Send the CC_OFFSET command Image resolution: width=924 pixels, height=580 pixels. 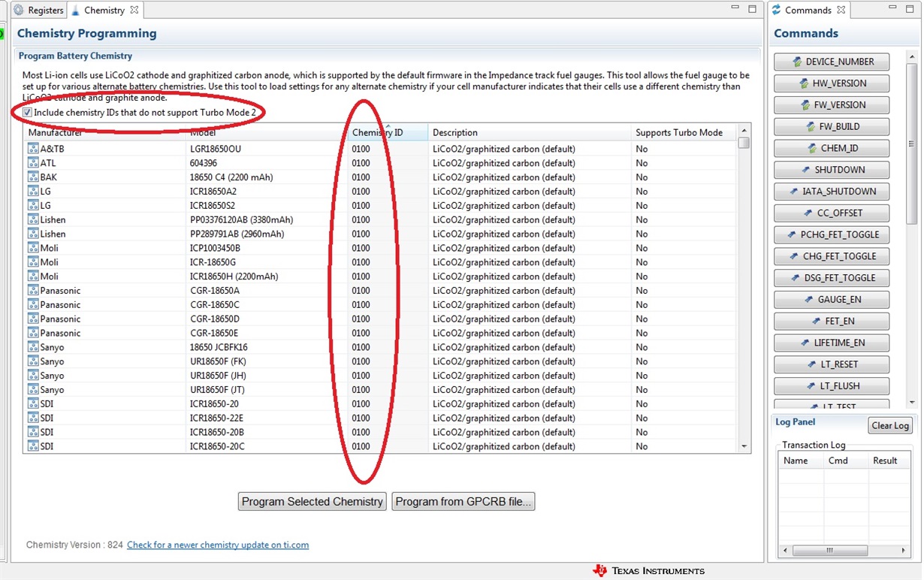832,213
